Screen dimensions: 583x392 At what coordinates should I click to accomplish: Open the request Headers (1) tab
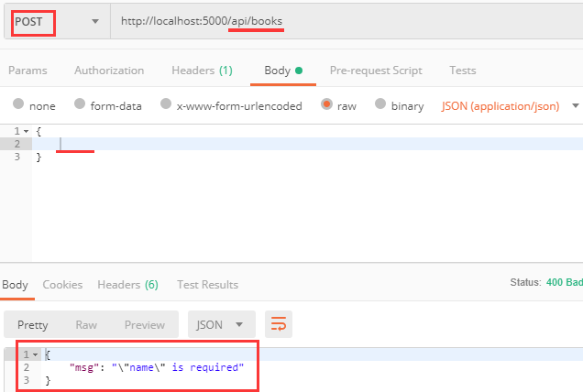point(202,71)
